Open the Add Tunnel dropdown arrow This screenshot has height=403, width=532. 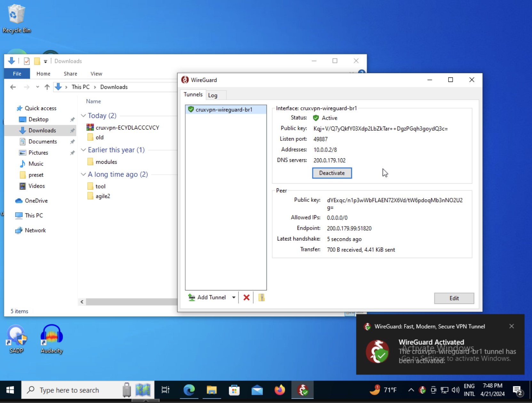234,297
